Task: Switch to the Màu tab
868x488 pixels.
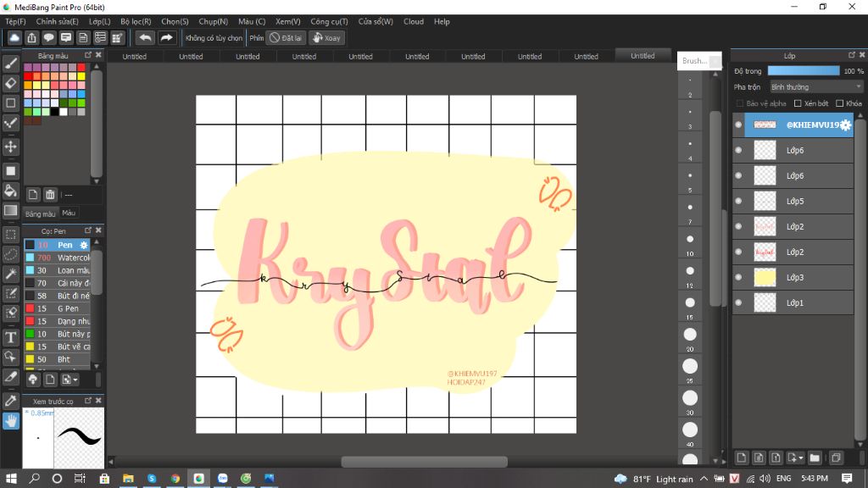Action: point(69,213)
